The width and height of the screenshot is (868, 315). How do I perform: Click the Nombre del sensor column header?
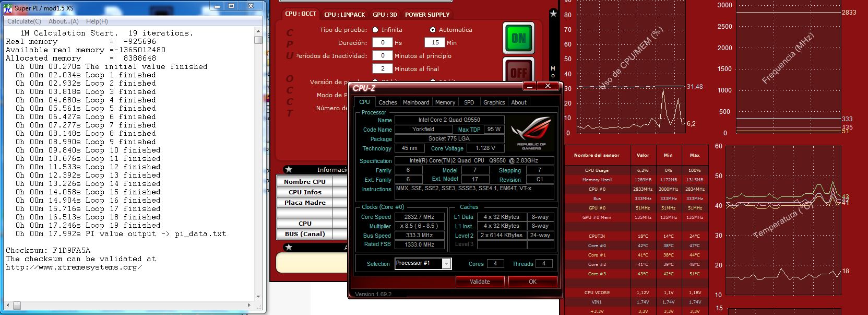point(597,155)
